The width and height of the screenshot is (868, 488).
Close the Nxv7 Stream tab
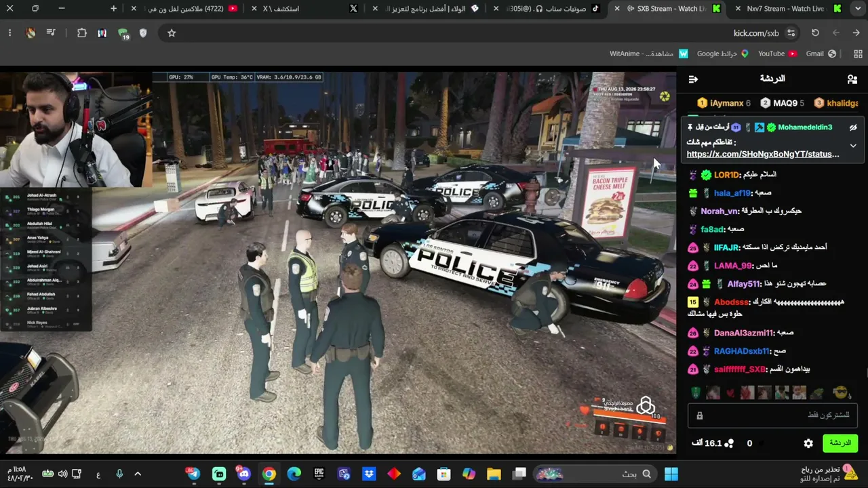tap(738, 9)
